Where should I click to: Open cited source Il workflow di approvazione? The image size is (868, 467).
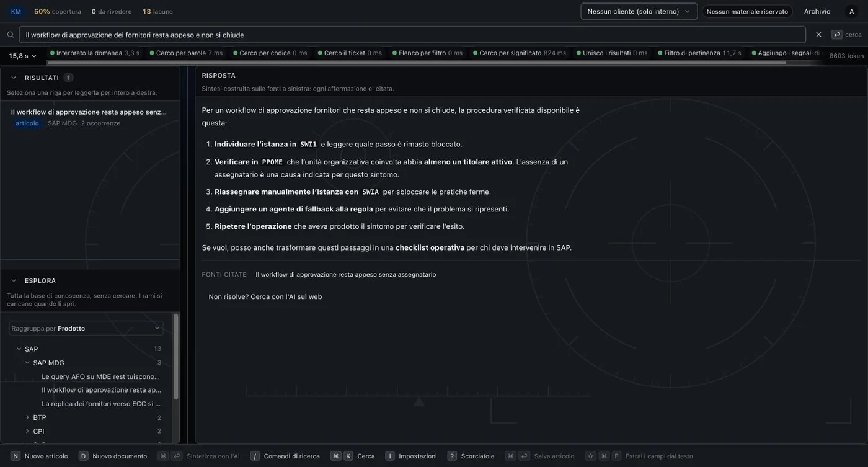(346, 274)
